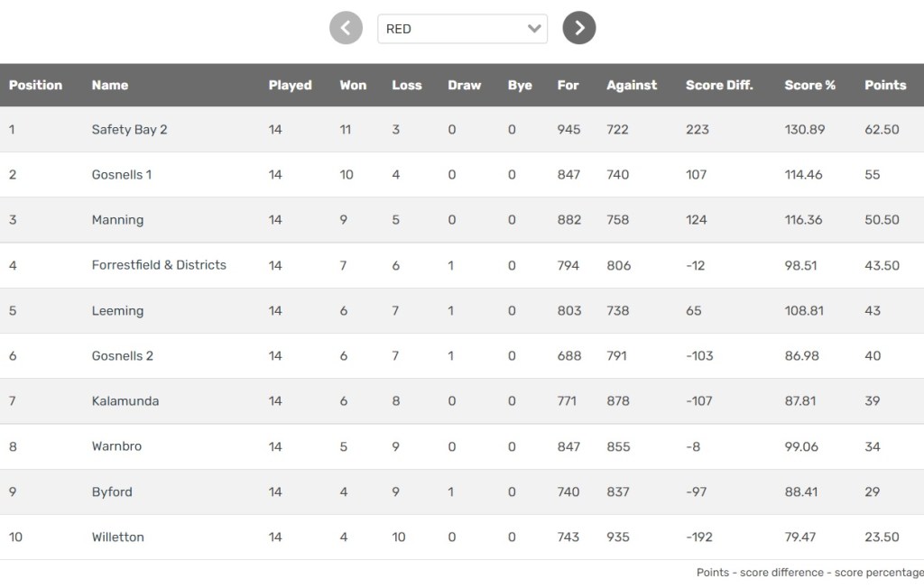Screen dimensions: 924x588
Task: Click the Score Diff. column header
Action: pyautogui.click(x=719, y=86)
